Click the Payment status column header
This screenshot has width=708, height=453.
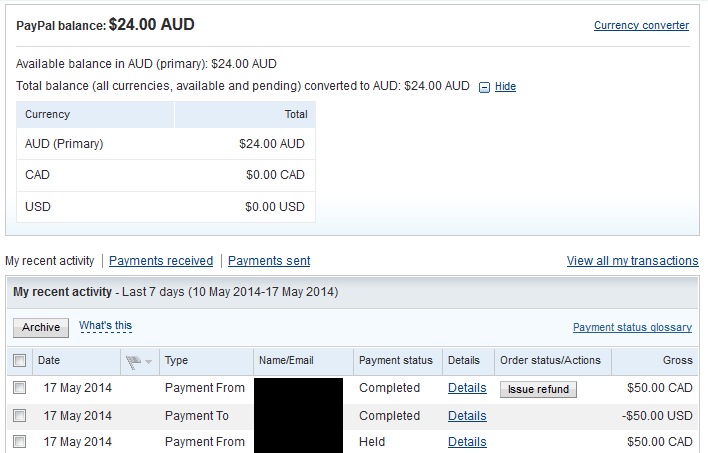click(x=396, y=360)
